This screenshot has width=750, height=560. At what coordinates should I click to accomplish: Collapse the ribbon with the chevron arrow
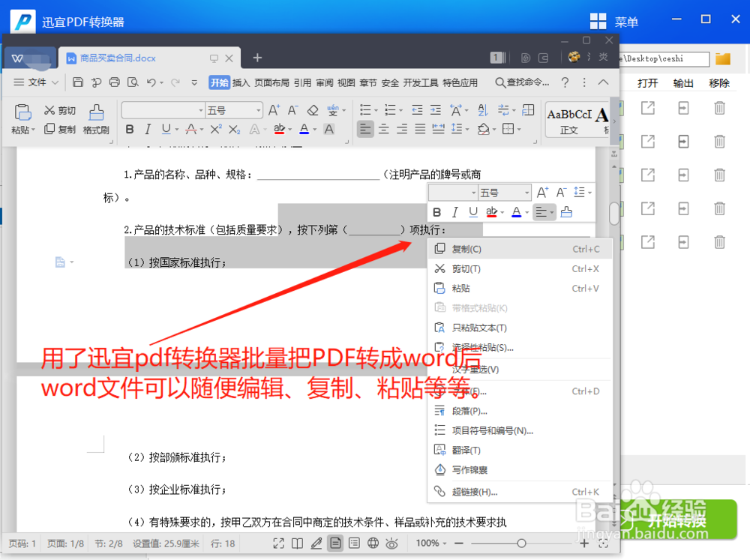[x=603, y=82]
